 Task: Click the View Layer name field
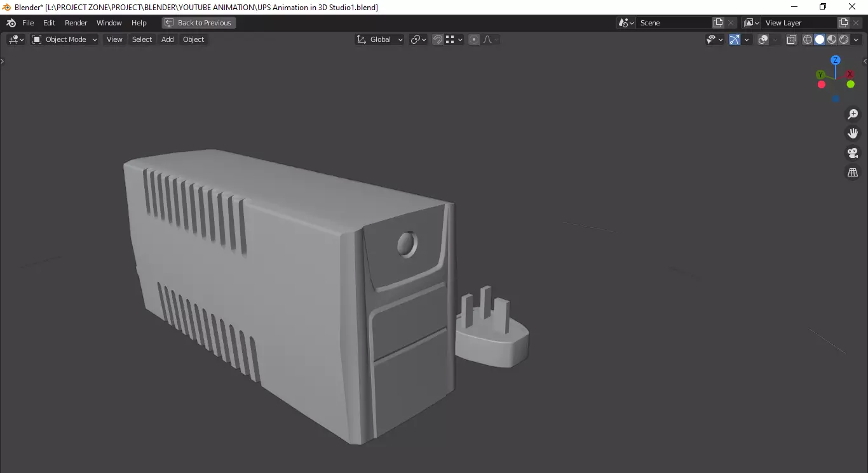click(x=799, y=23)
